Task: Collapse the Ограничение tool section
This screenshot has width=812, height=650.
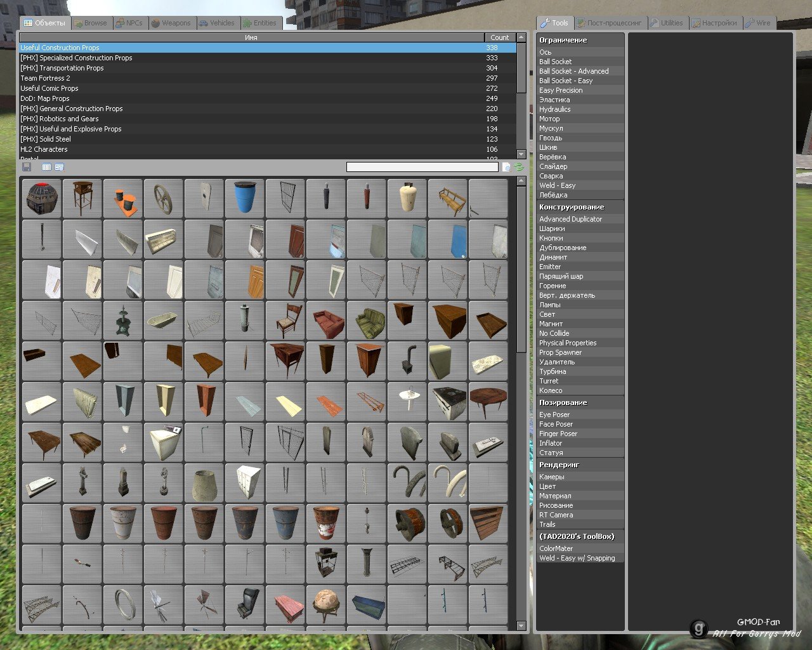Action: tap(580, 40)
